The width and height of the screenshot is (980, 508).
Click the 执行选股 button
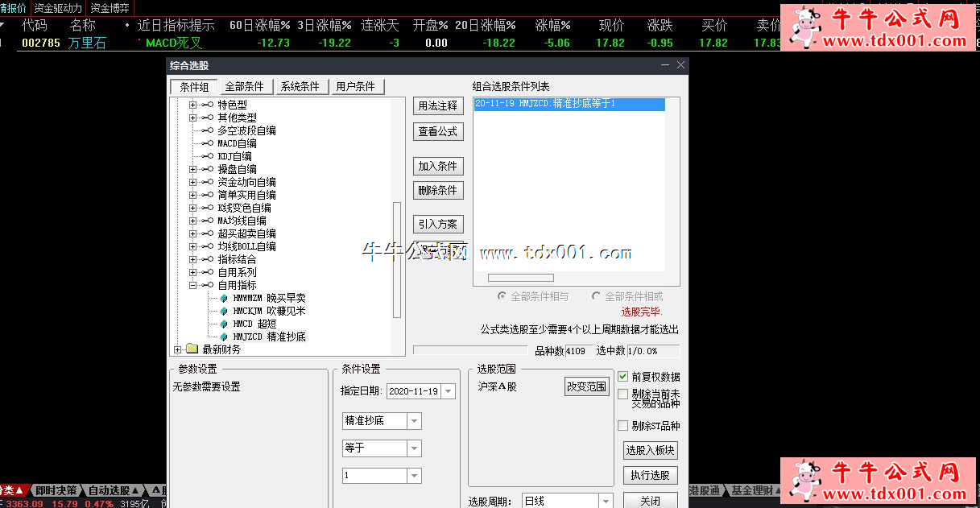click(x=651, y=476)
